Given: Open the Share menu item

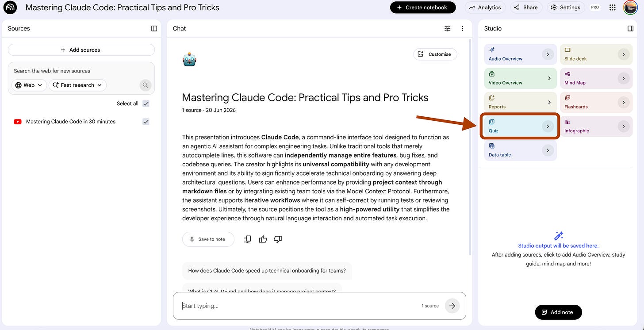Looking at the screenshot, I should click(x=526, y=8).
